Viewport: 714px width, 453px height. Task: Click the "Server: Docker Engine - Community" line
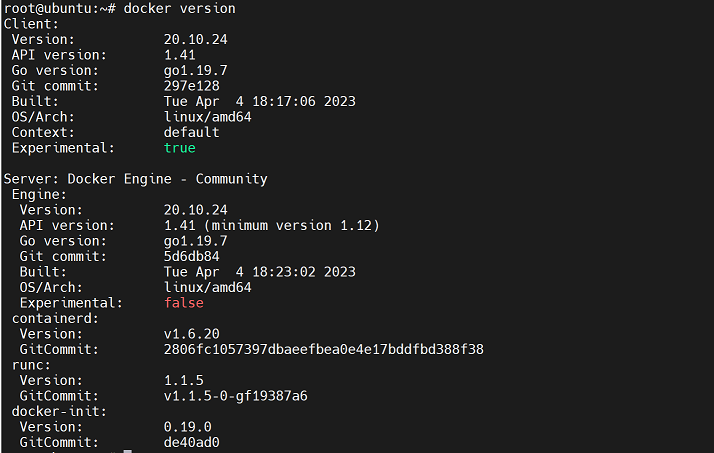coord(136,179)
